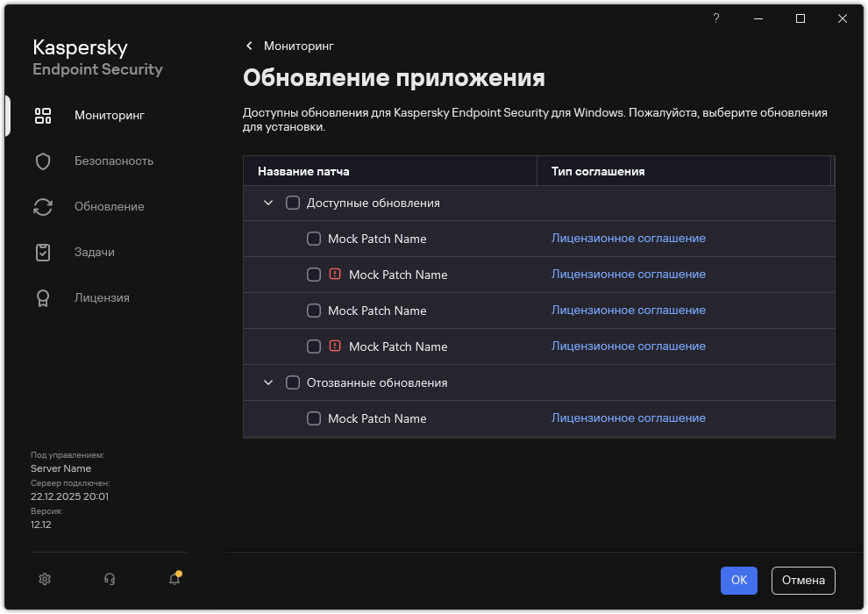Open help with the question mark icon
The width and height of the screenshot is (868, 614).
pyautogui.click(x=716, y=18)
